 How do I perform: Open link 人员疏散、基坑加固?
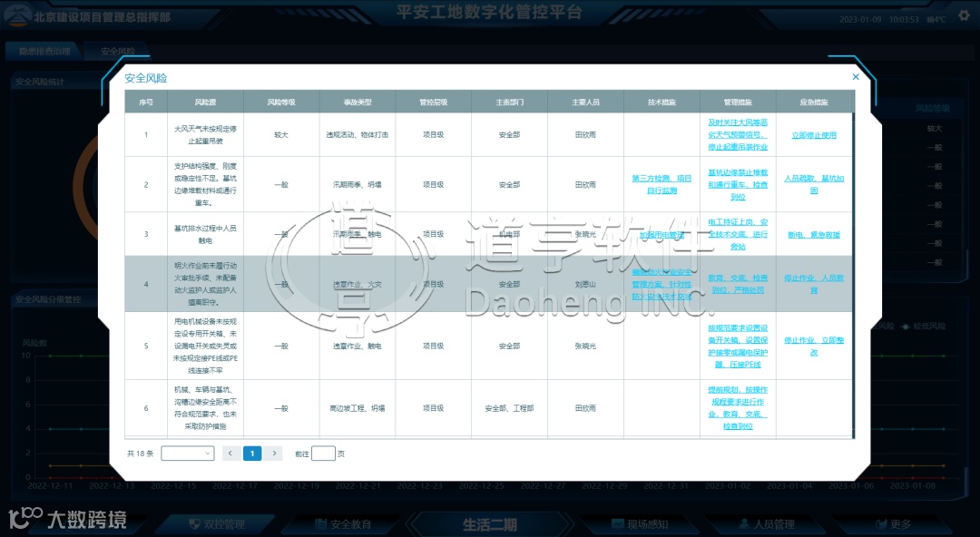(x=814, y=184)
